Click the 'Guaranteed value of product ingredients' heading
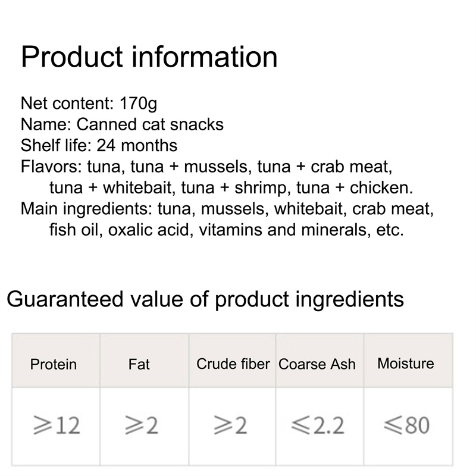This screenshot has height=476, width=476. (x=205, y=298)
